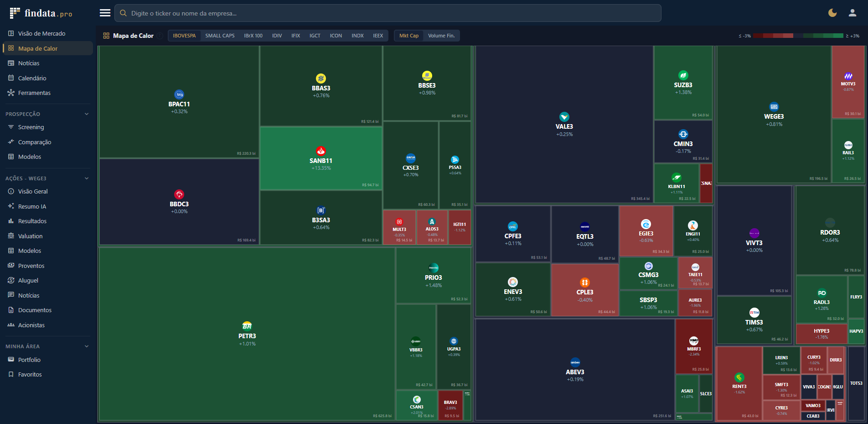Viewport: 868px width, 424px height.
Task: Select the INDX index tab
Action: pos(357,36)
